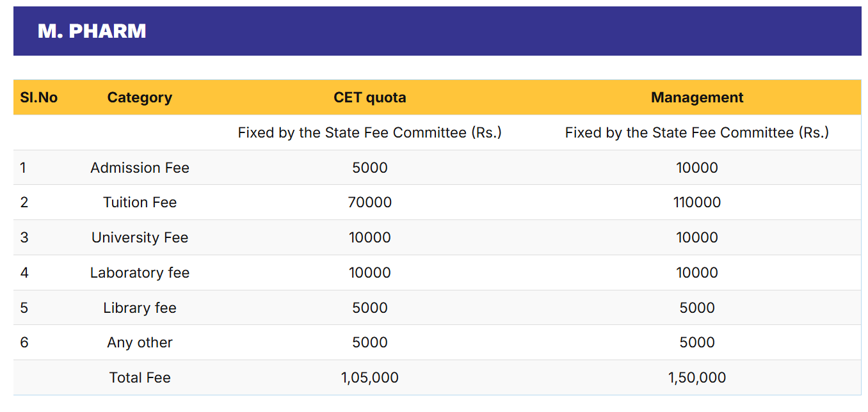
Task: Select the Management Admission Fee amount
Action: pyautogui.click(x=696, y=168)
